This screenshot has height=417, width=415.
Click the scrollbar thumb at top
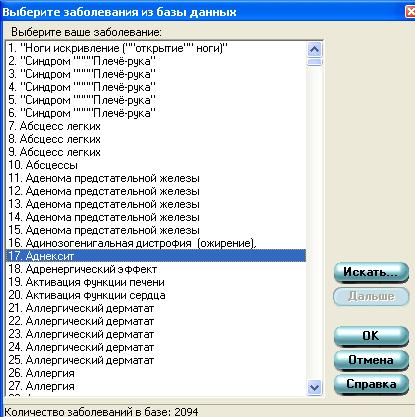[x=315, y=62]
